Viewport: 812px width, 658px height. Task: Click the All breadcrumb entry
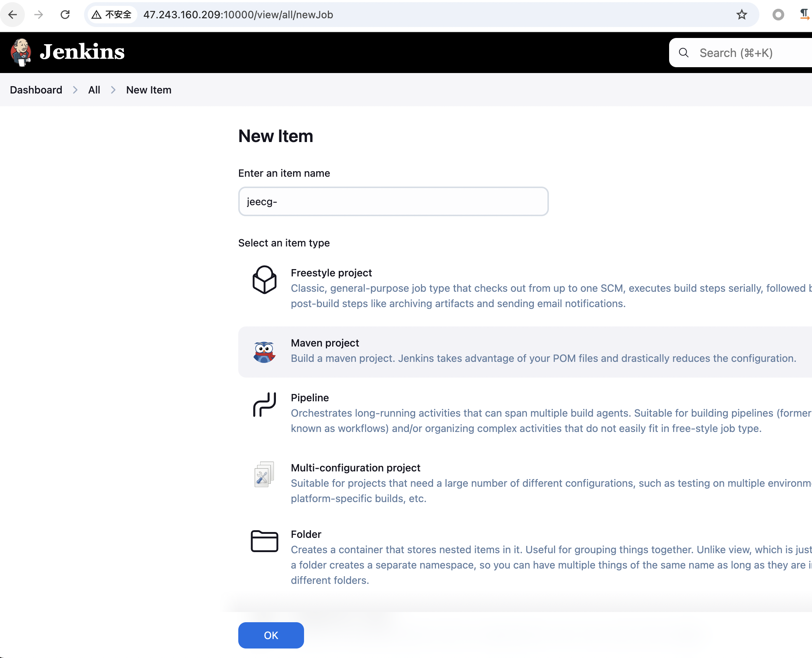click(x=94, y=90)
